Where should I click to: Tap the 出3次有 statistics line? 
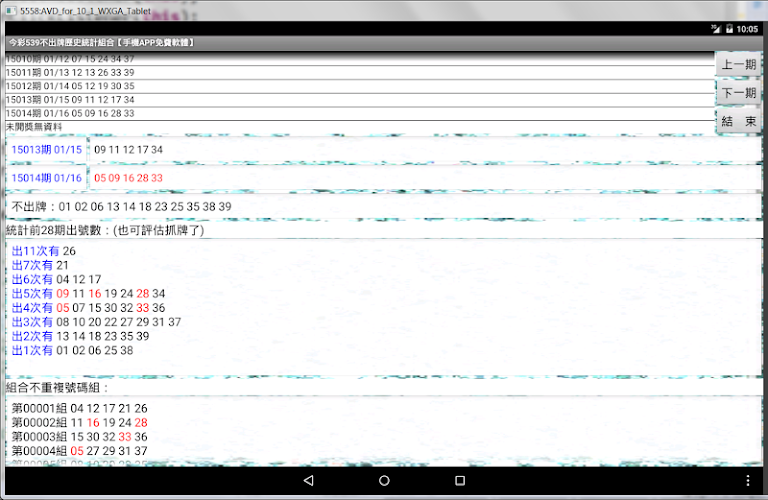pos(96,322)
